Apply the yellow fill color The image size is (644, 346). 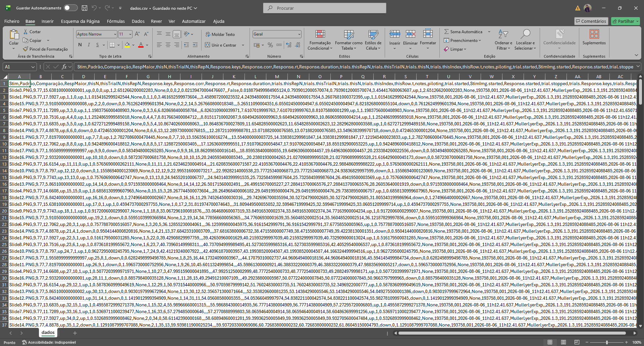point(127,45)
